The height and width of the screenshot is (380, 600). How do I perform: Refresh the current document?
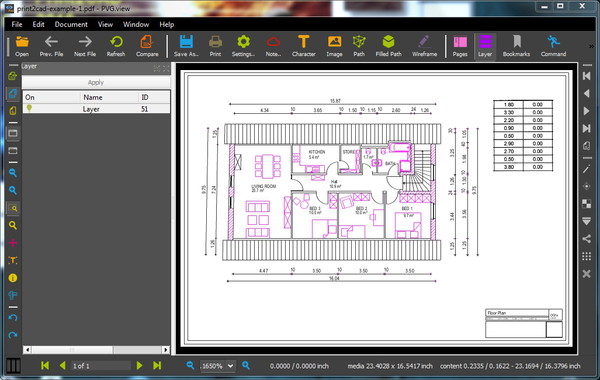116,46
